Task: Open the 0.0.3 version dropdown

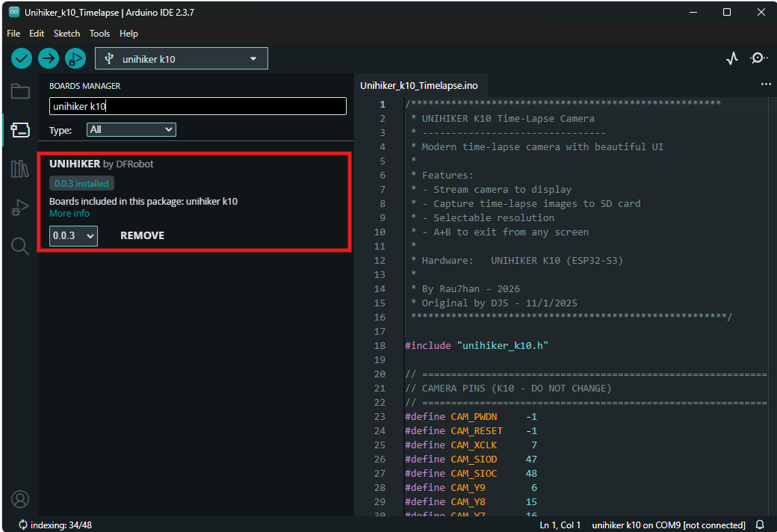Action: 73,235
